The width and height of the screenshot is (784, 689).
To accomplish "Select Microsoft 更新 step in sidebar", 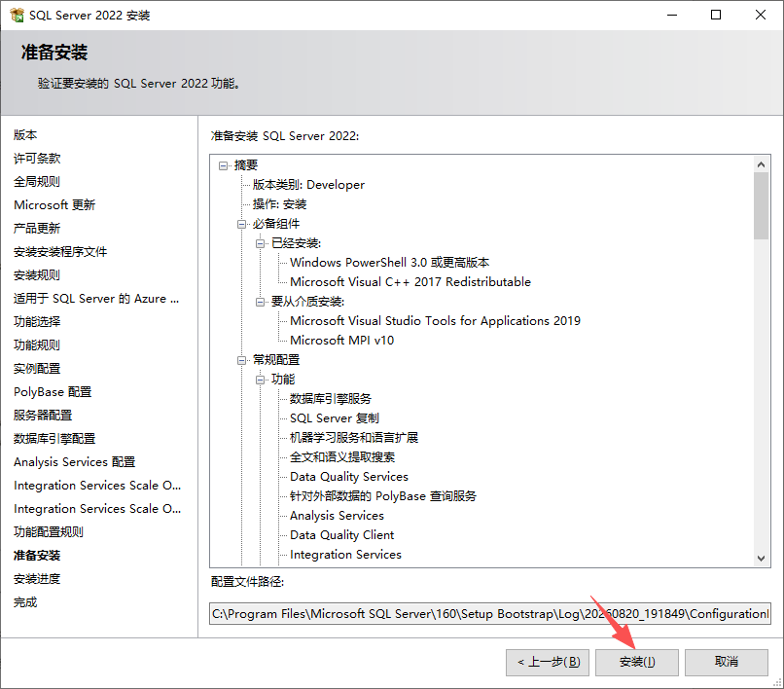I will click(54, 204).
